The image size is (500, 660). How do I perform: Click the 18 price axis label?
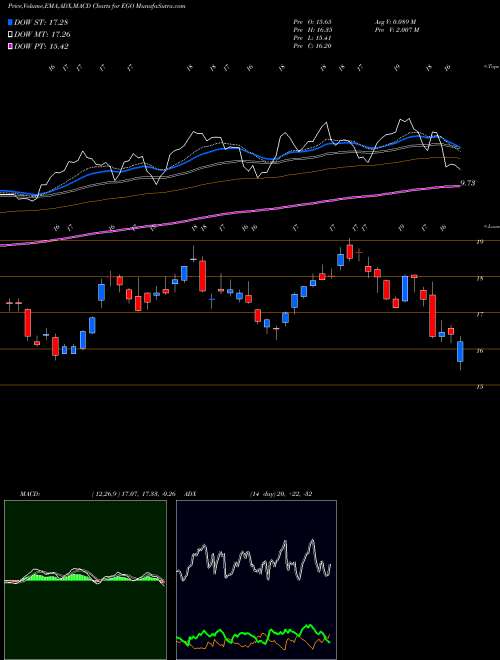tap(480, 278)
